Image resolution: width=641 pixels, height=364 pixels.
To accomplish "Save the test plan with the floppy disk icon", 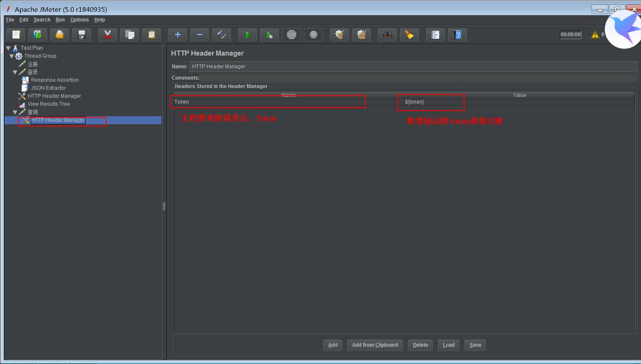I will (x=82, y=35).
